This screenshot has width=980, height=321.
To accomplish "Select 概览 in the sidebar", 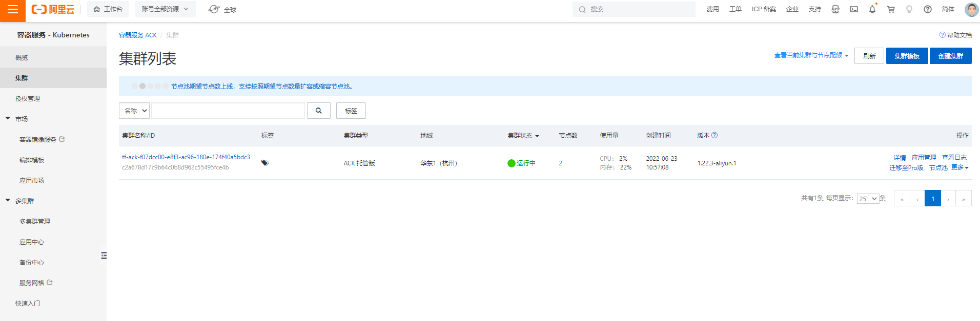I will (x=22, y=57).
